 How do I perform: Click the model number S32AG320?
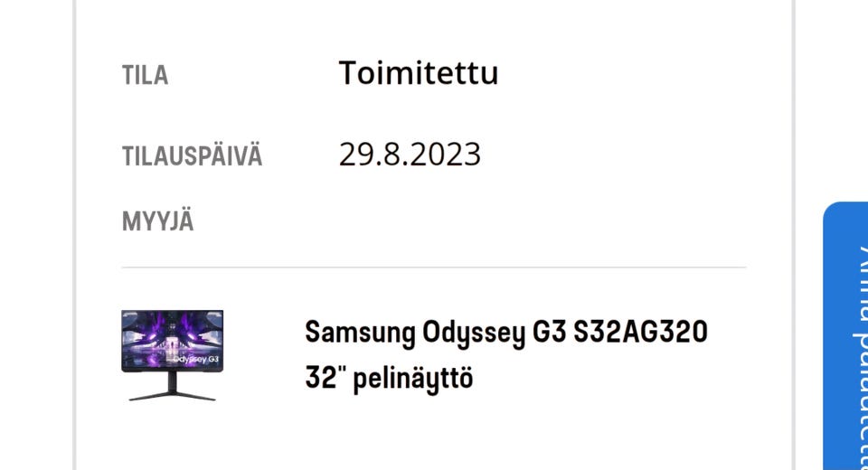click(x=640, y=333)
